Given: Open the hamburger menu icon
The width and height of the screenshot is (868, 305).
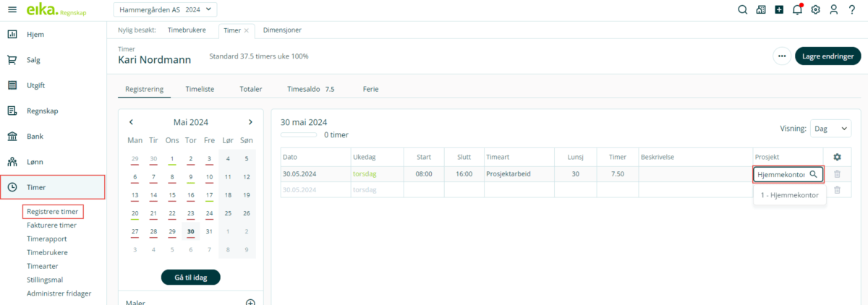Looking at the screenshot, I should coord(12,9).
